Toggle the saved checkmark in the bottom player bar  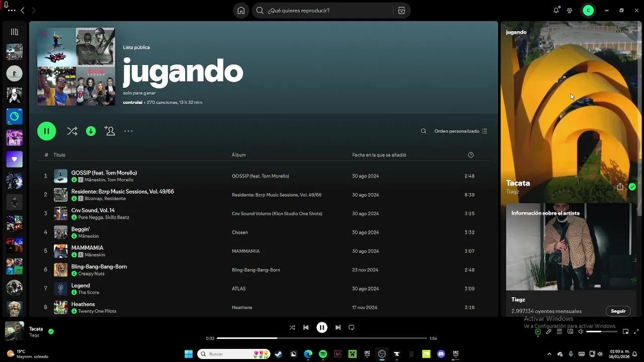(x=51, y=331)
